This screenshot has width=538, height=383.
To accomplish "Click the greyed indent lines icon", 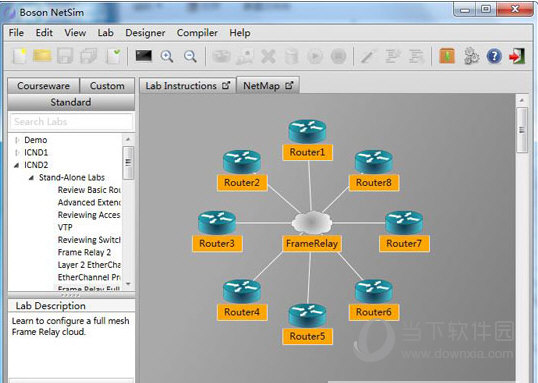I will pos(393,56).
